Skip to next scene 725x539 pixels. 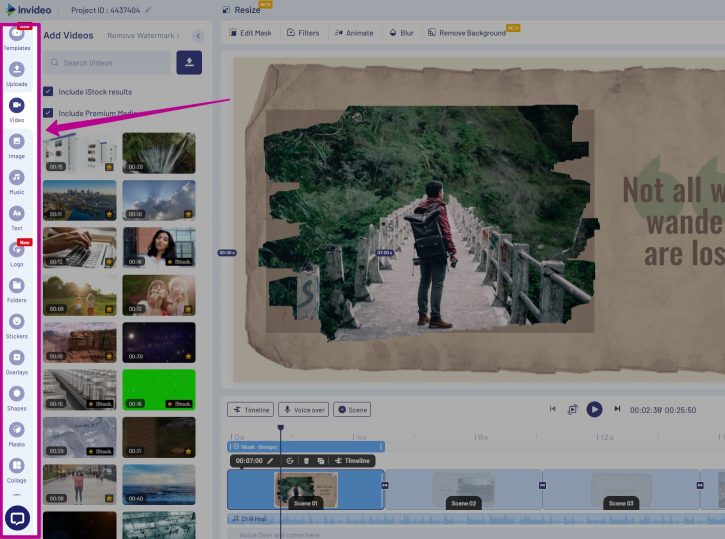617,409
